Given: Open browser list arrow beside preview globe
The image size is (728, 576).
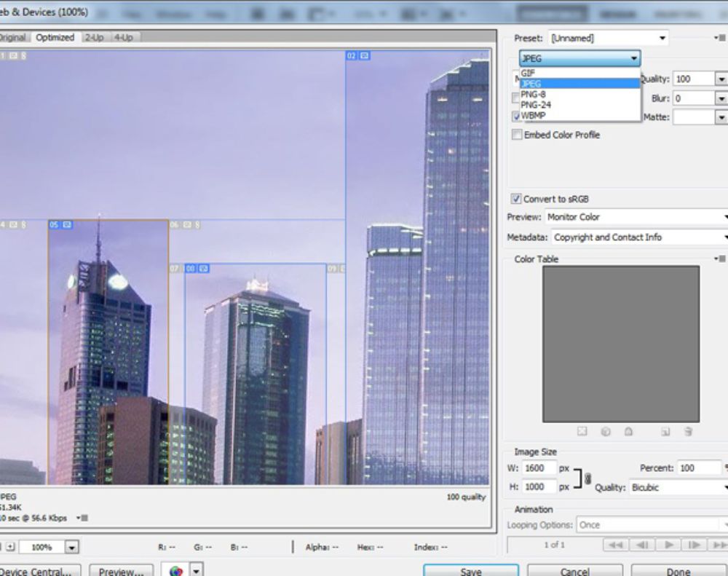Looking at the screenshot, I should coord(197,570).
